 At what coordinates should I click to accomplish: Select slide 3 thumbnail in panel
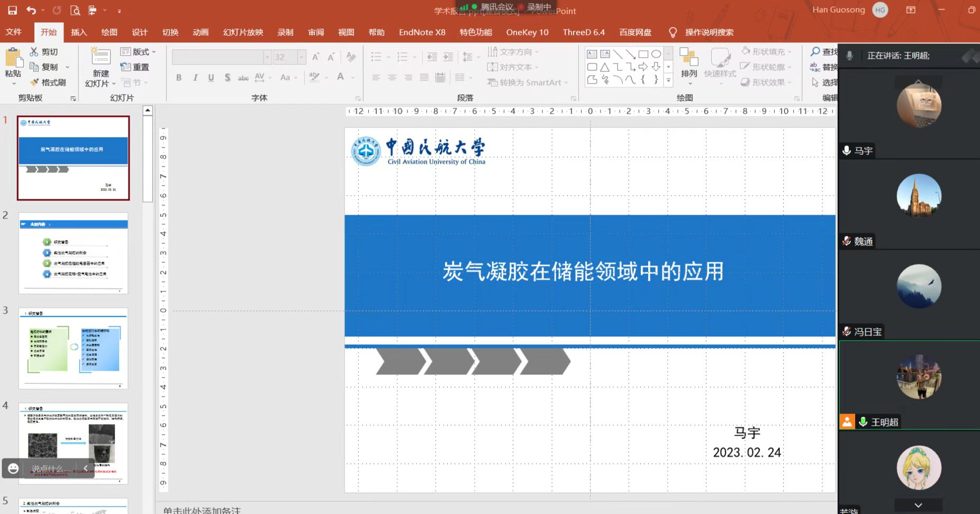coord(74,348)
